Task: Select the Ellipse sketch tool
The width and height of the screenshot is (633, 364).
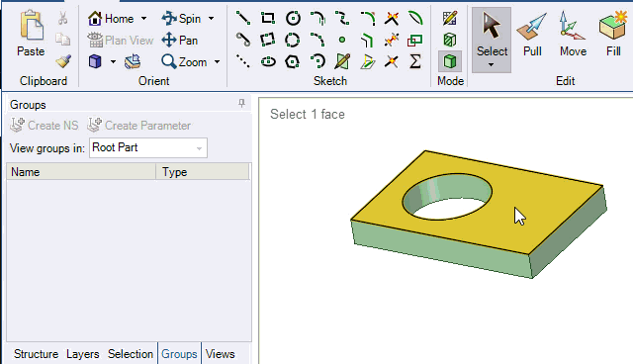Action: tap(268, 61)
